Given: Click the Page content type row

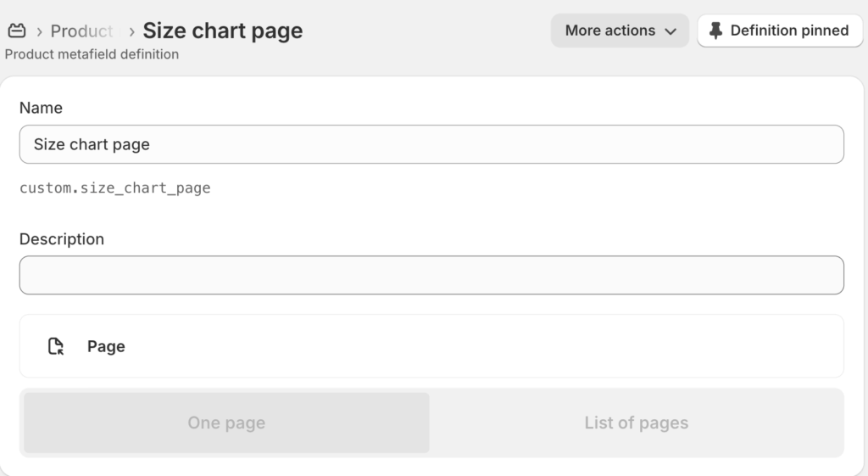Looking at the screenshot, I should (431, 346).
